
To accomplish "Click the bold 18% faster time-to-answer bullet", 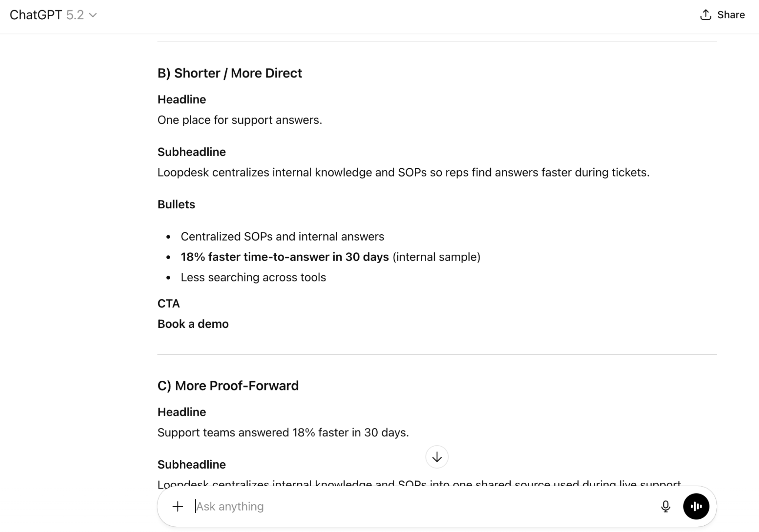I will [x=285, y=257].
